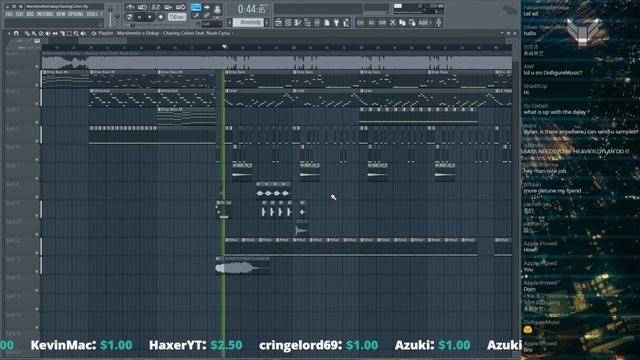Open the ADD menu
The width and height of the screenshot is (640, 360).
(x=30, y=14)
